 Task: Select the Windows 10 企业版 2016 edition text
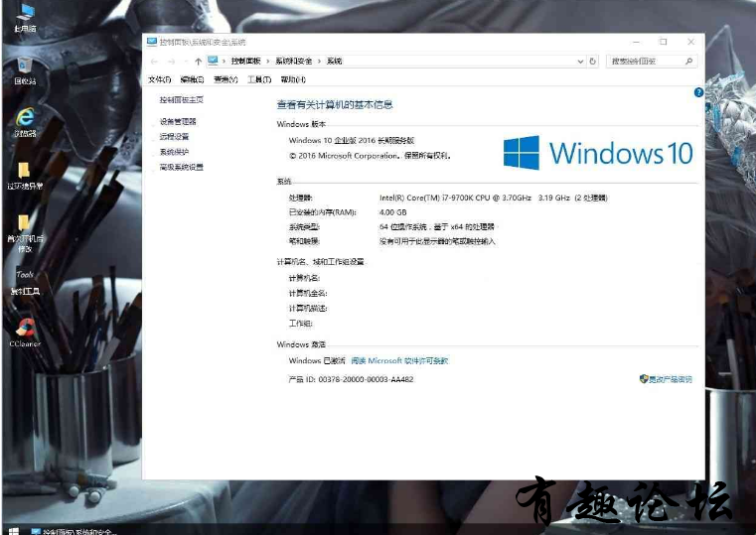pos(352,141)
